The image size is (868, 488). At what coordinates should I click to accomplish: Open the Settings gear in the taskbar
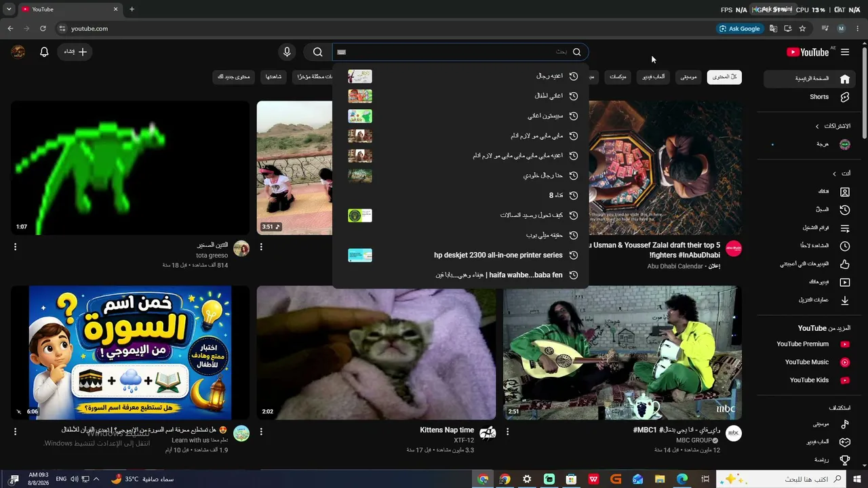pyautogui.click(x=527, y=479)
